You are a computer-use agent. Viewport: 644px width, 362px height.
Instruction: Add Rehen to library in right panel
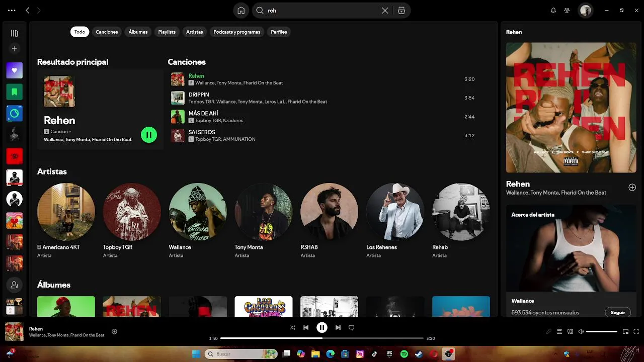[632, 188]
